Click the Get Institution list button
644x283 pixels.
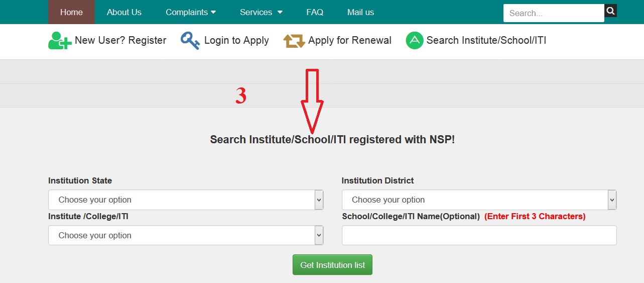[332, 265]
